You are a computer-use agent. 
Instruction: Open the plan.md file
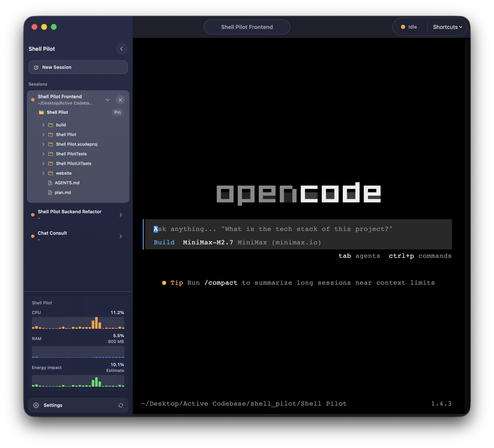(63, 193)
